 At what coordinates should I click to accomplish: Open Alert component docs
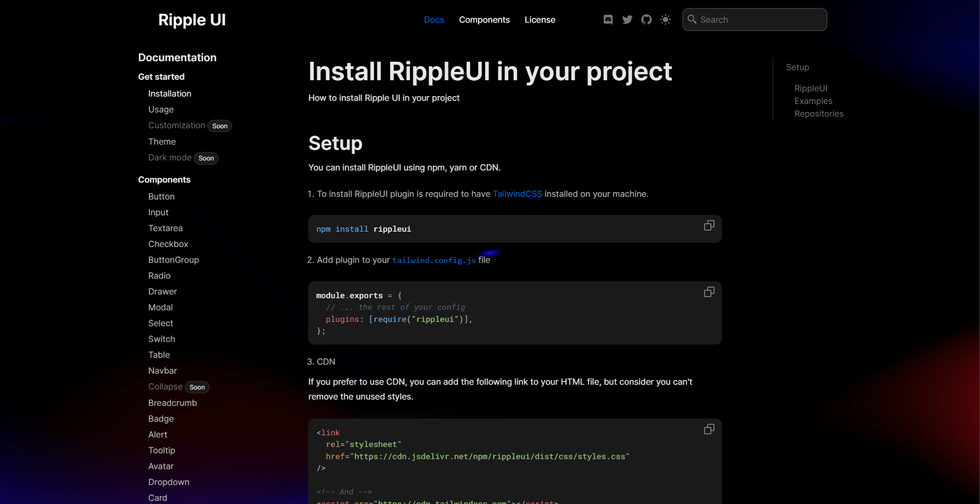[157, 434]
